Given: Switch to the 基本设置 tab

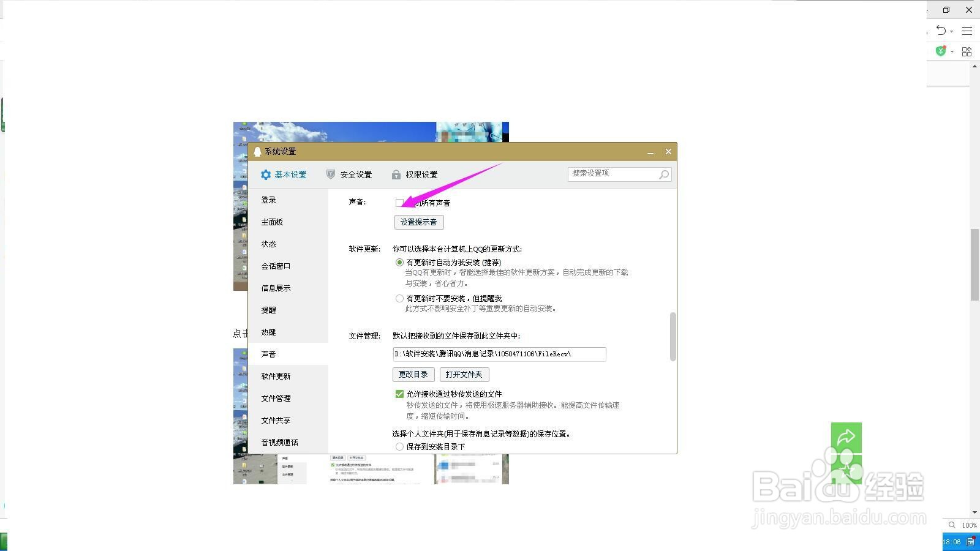Looking at the screenshot, I should pyautogui.click(x=283, y=174).
